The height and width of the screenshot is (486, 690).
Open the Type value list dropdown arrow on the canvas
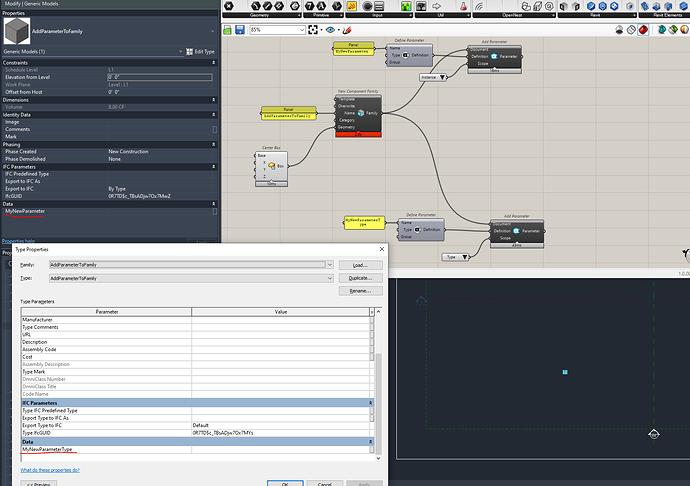tap(464, 257)
